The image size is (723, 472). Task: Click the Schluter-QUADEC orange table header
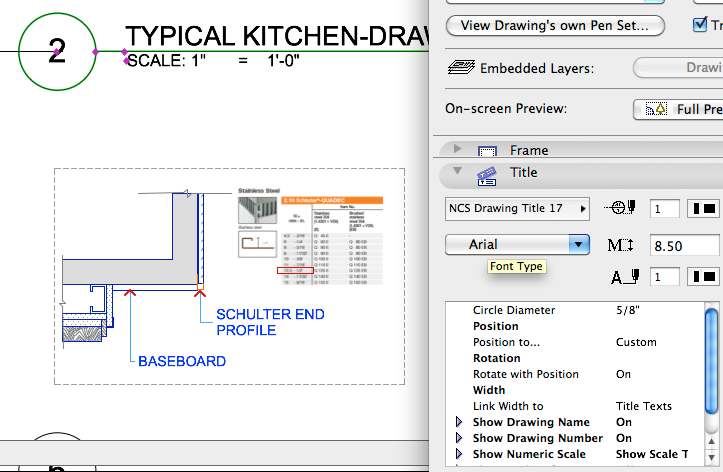pos(332,201)
